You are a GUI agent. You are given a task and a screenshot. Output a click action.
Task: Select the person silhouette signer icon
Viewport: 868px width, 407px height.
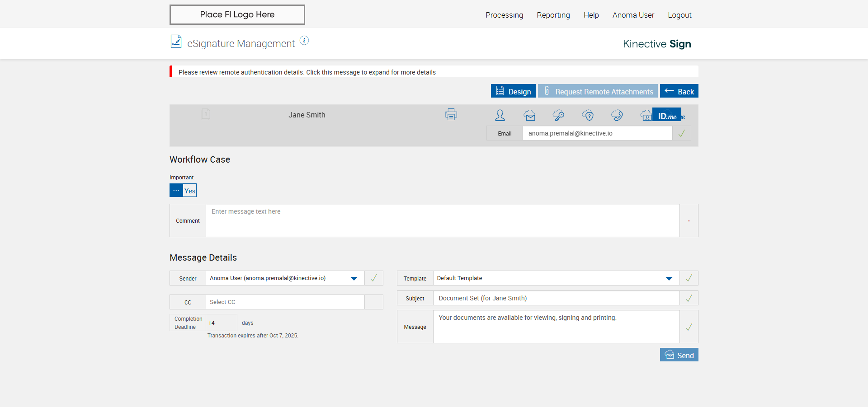500,116
